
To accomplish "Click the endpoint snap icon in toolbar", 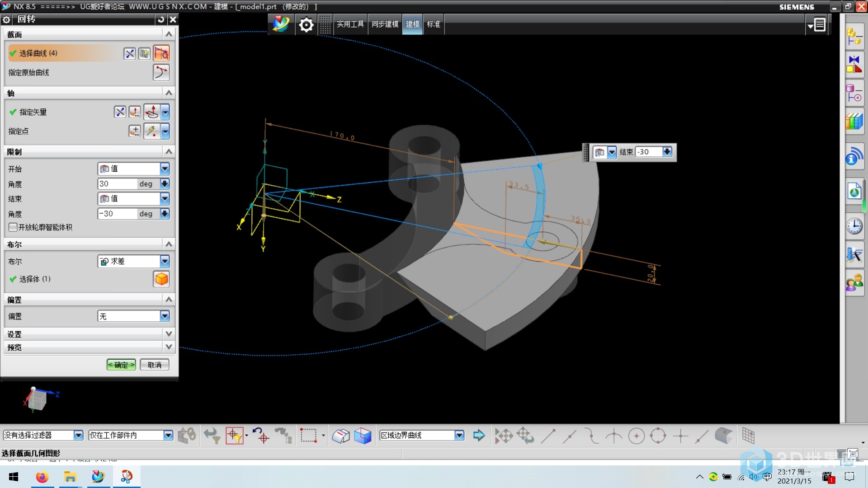I will tap(548, 436).
